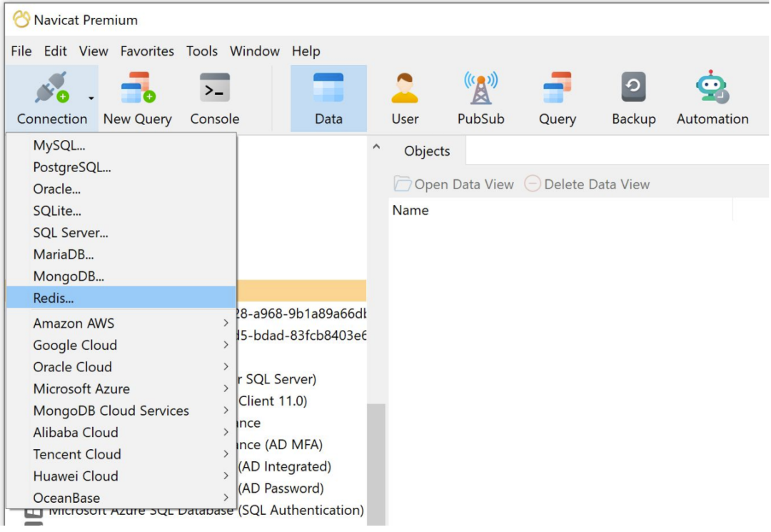This screenshot has width=771, height=532.
Task: Open the View menu
Action: 94,51
